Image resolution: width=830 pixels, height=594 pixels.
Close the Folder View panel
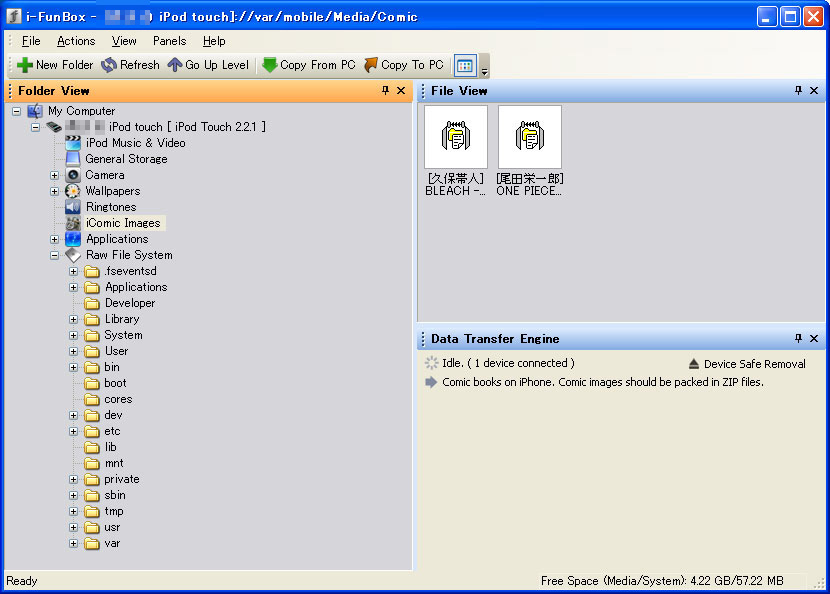[x=401, y=91]
